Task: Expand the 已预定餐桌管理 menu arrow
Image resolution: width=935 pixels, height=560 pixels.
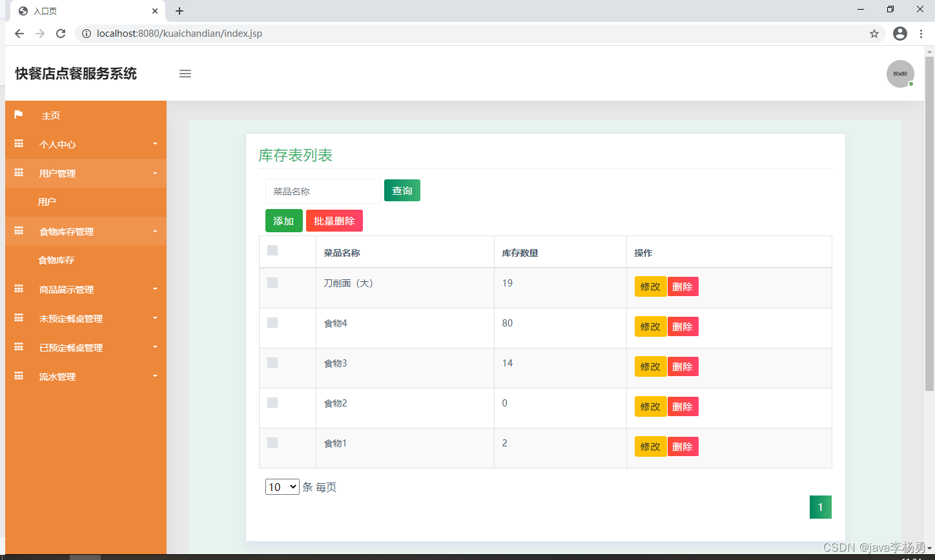Action: 155,346
